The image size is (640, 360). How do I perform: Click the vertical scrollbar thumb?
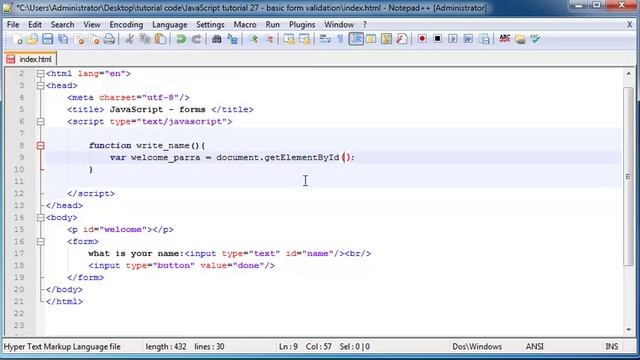pos(629,176)
